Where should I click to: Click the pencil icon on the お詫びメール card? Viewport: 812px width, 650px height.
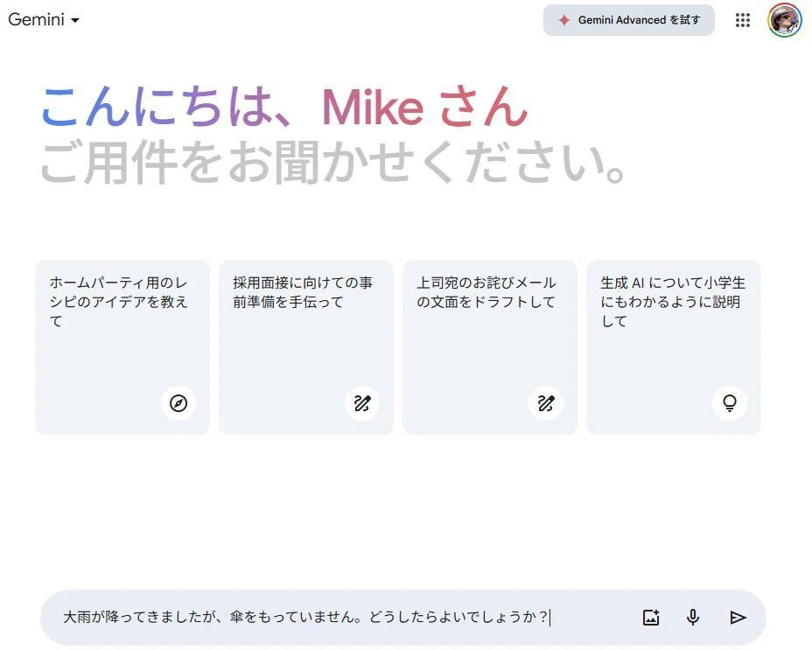[x=546, y=403]
